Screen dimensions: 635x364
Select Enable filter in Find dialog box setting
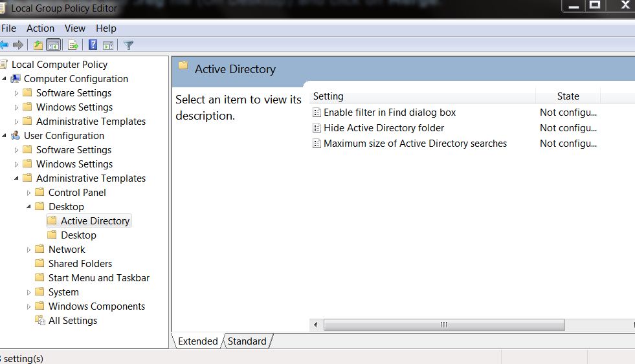pyautogui.click(x=390, y=112)
